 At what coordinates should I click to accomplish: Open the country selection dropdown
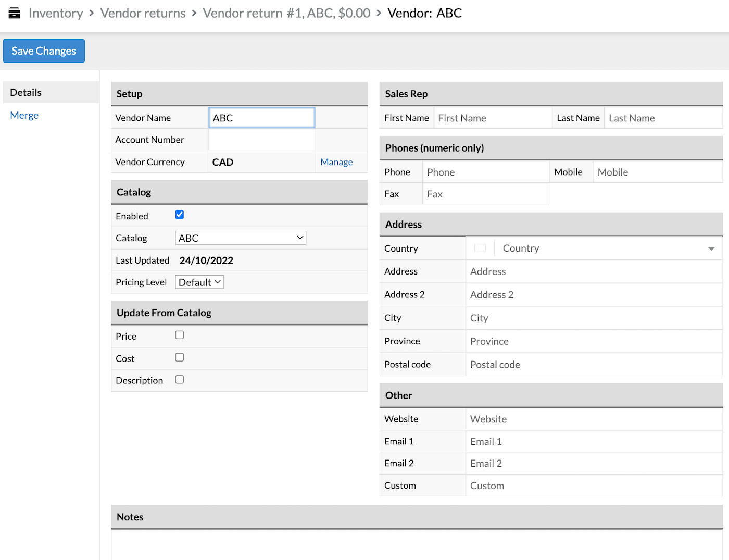point(711,248)
